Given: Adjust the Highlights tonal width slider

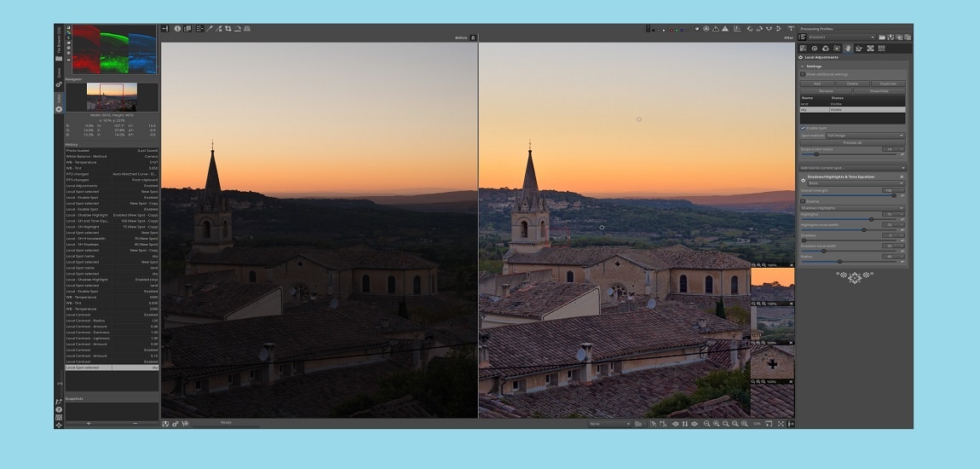Looking at the screenshot, I should [849, 229].
